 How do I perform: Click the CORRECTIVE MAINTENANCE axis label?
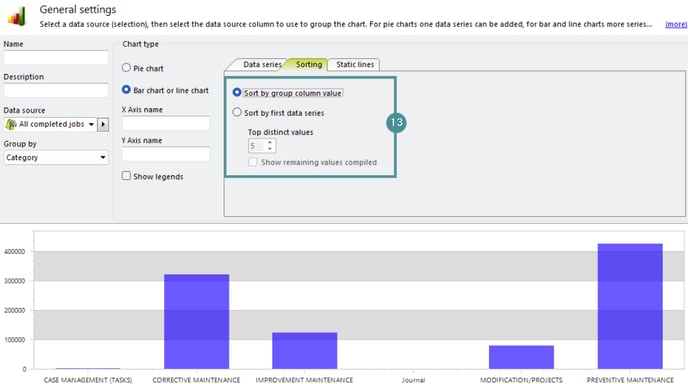pyautogui.click(x=196, y=380)
